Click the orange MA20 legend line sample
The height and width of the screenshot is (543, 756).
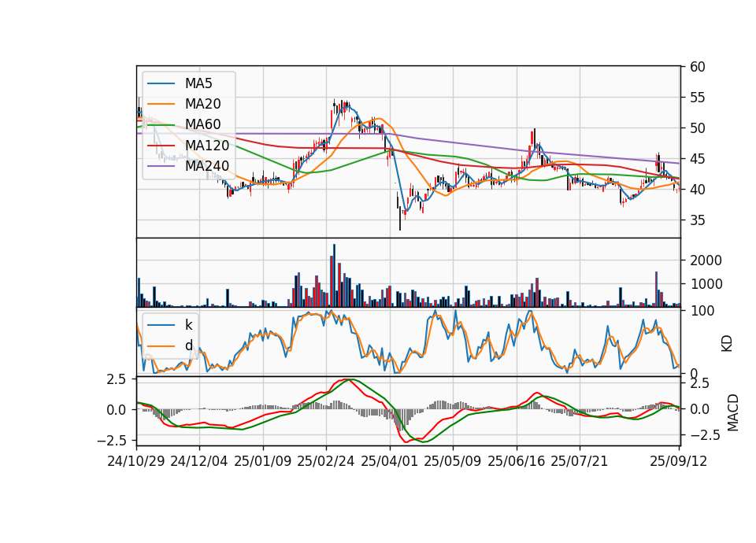pyautogui.click(x=161, y=104)
